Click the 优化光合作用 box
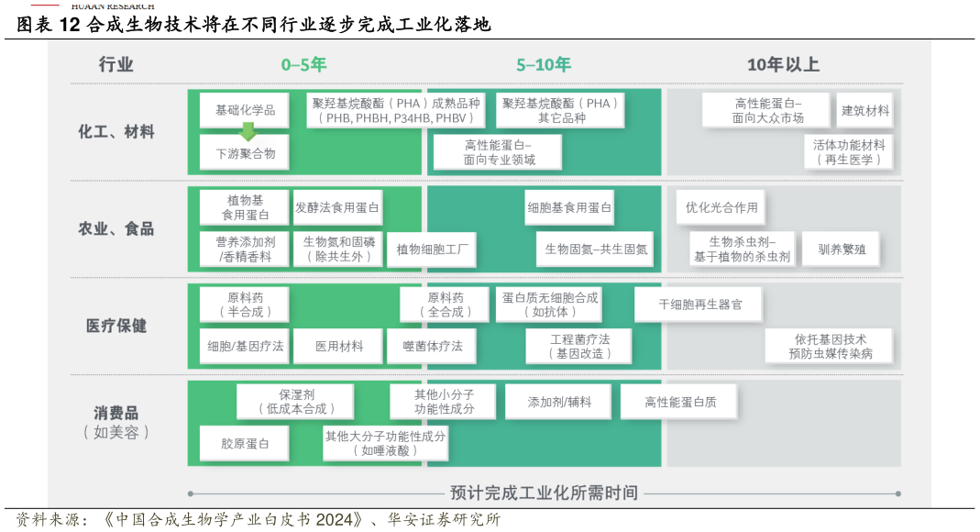 coord(721,207)
